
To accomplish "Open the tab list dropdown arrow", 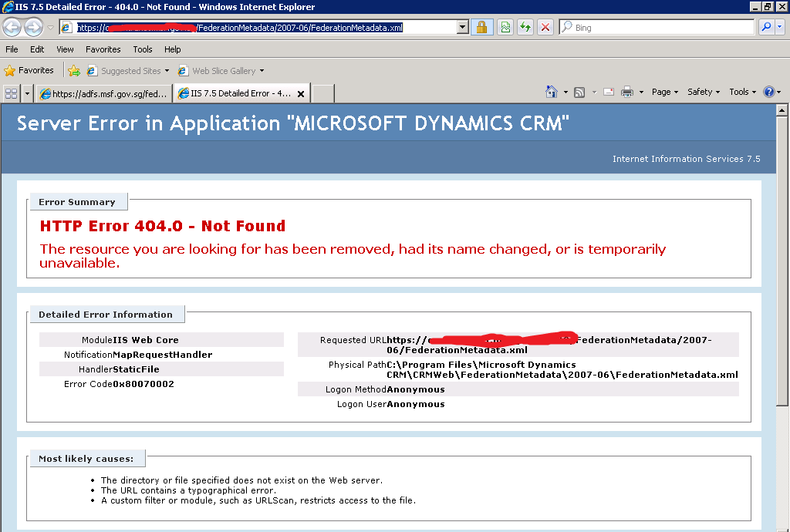I will coord(27,93).
